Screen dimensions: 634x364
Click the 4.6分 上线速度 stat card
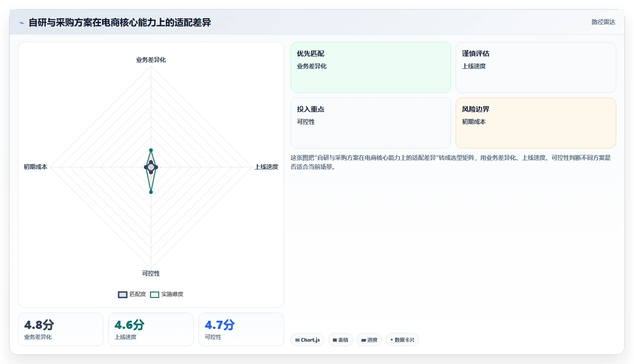click(x=151, y=329)
